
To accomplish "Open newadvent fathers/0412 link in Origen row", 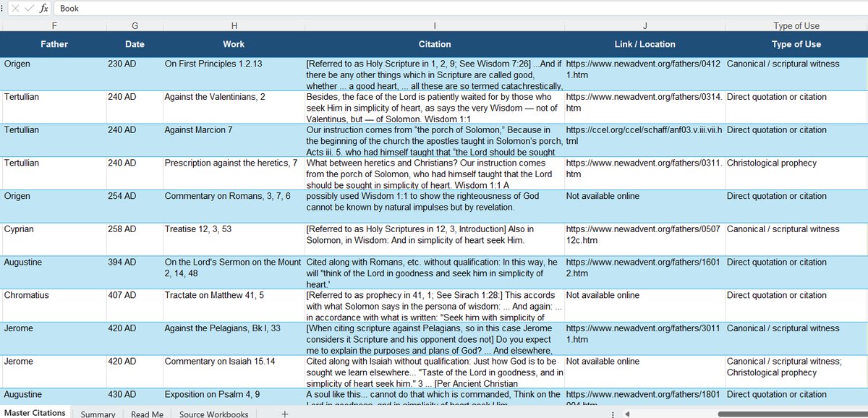I will pos(644,69).
